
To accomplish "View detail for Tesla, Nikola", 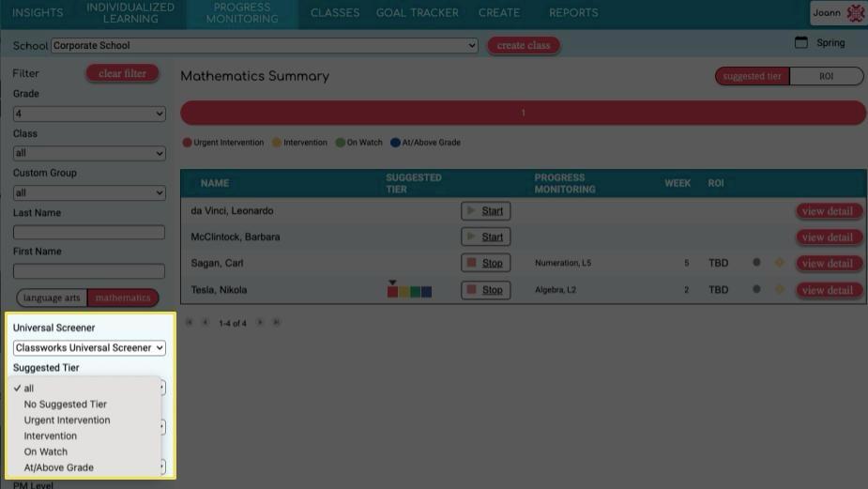I will (x=828, y=290).
